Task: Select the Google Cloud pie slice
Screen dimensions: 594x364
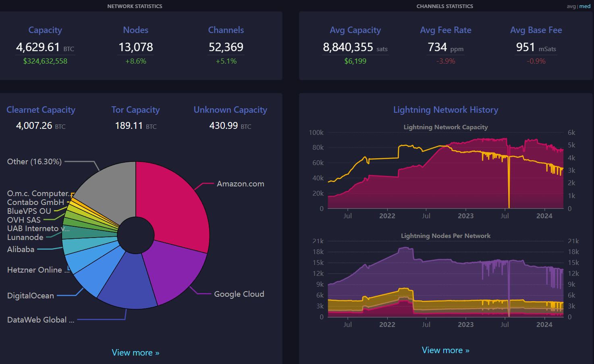Action: click(x=175, y=272)
